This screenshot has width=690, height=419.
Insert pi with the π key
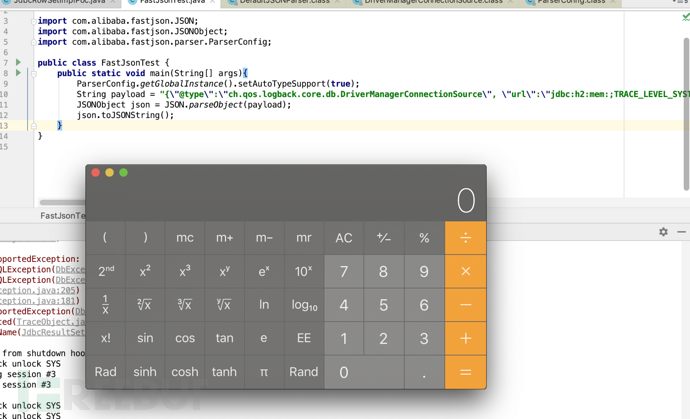point(264,372)
